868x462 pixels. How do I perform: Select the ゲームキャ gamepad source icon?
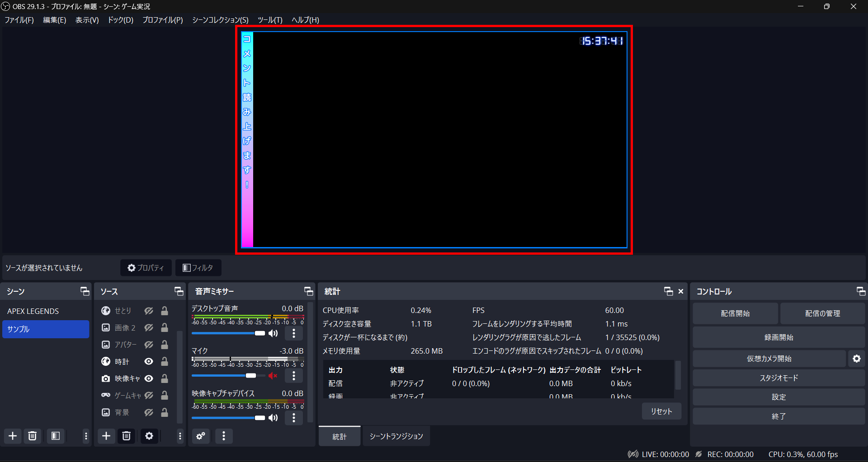(x=106, y=395)
